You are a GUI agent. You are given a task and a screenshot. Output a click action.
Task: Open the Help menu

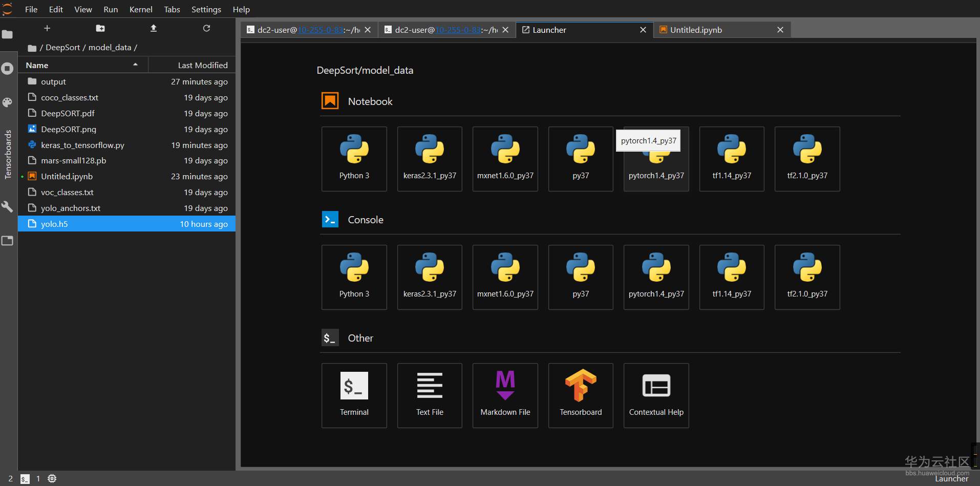coord(241,9)
